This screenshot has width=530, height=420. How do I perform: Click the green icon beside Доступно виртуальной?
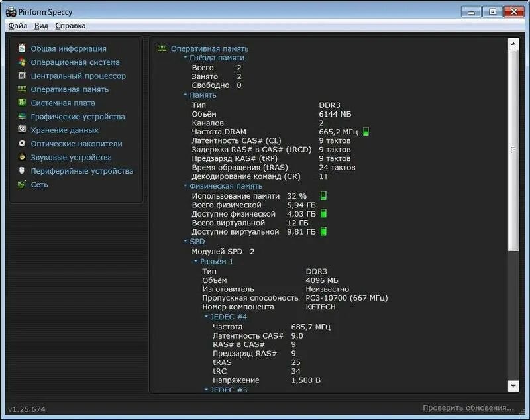(323, 231)
